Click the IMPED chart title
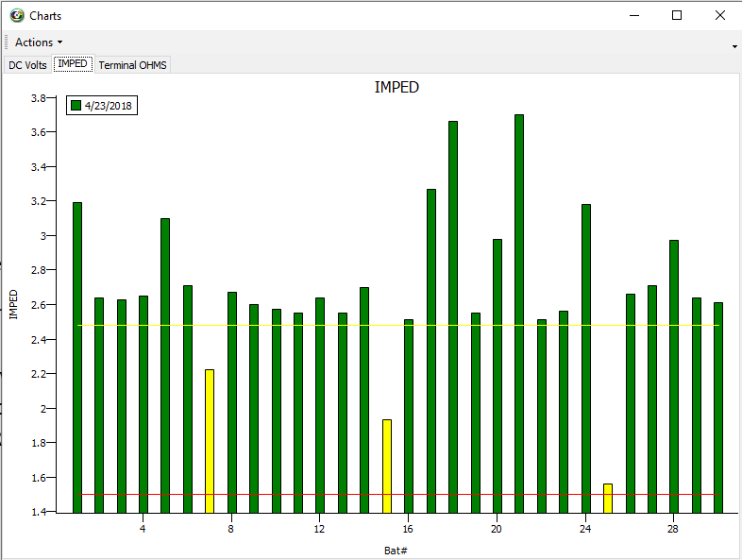 (x=396, y=87)
